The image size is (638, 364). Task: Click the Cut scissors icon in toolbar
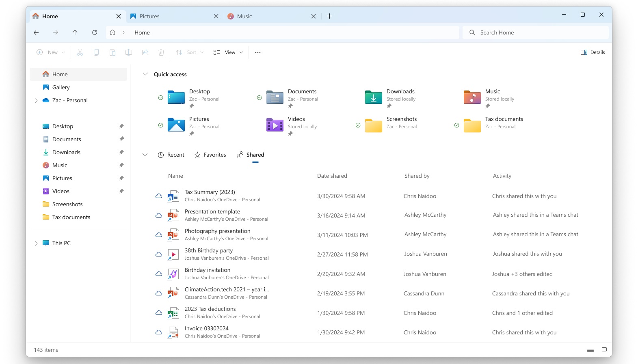point(80,52)
